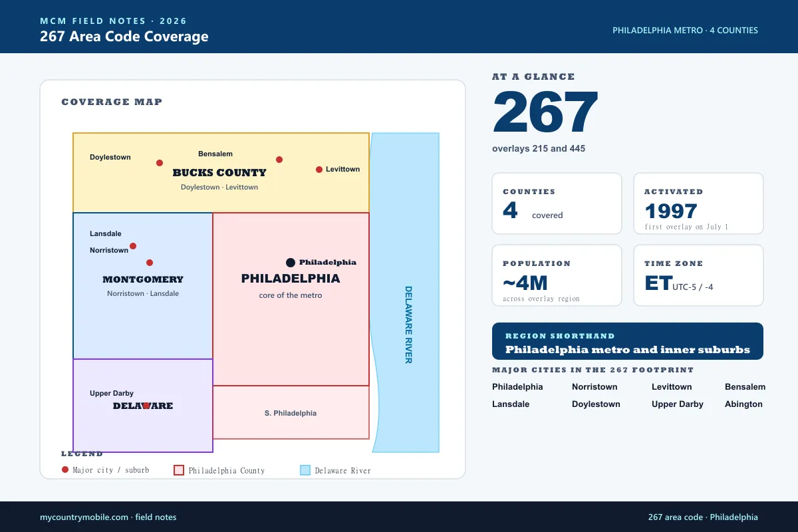This screenshot has width=798, height=532.
Task: Click Lansdale in the major cities list
Action: (511, 404)
